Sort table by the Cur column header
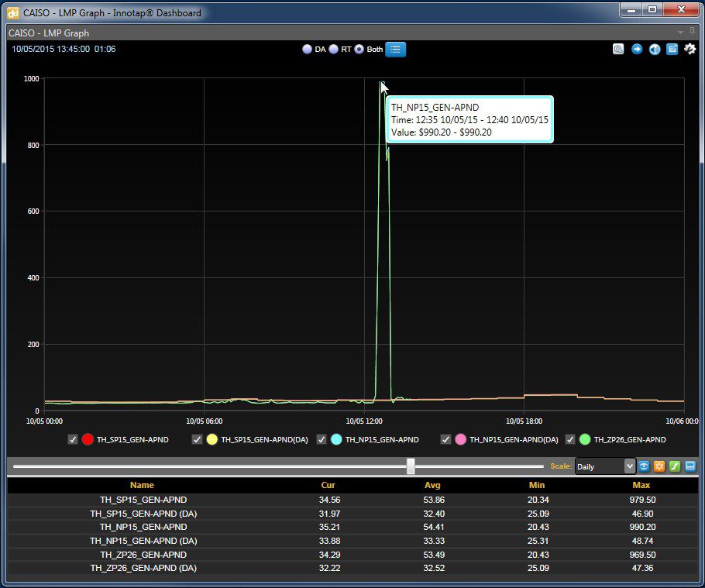 (x=328, y=485)
